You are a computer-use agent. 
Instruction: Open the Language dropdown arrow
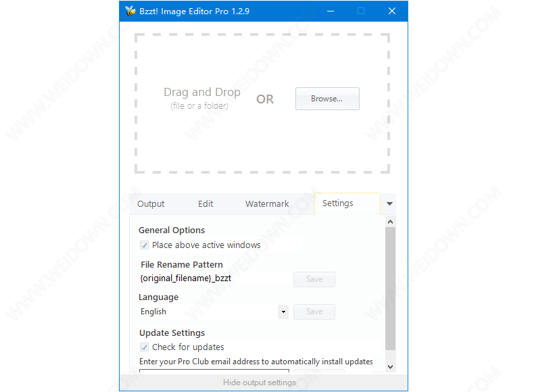tap(283, 312)
